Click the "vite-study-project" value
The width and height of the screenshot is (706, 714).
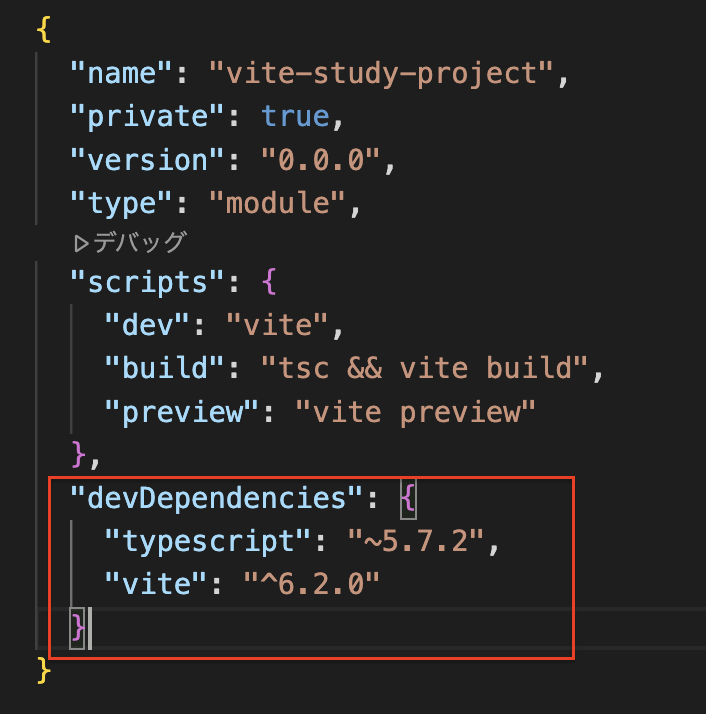click(381, 73)
